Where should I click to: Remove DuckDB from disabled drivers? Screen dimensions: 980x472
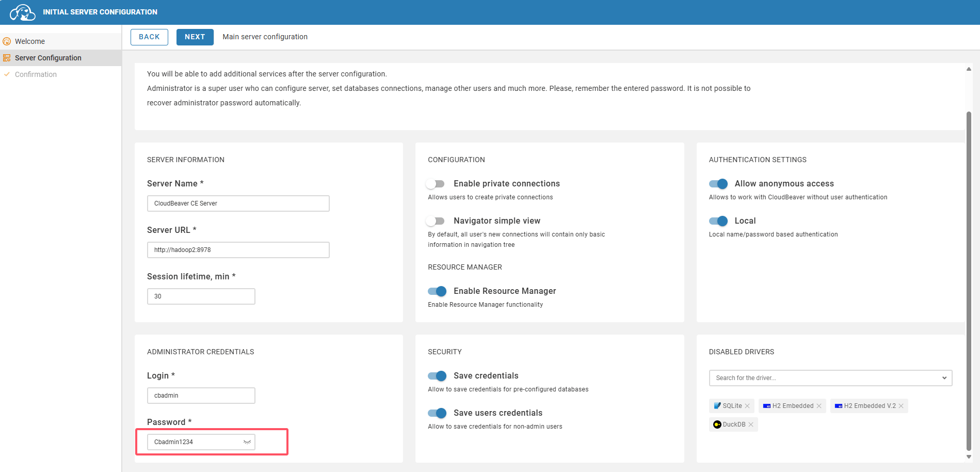(x=751, y=424)
